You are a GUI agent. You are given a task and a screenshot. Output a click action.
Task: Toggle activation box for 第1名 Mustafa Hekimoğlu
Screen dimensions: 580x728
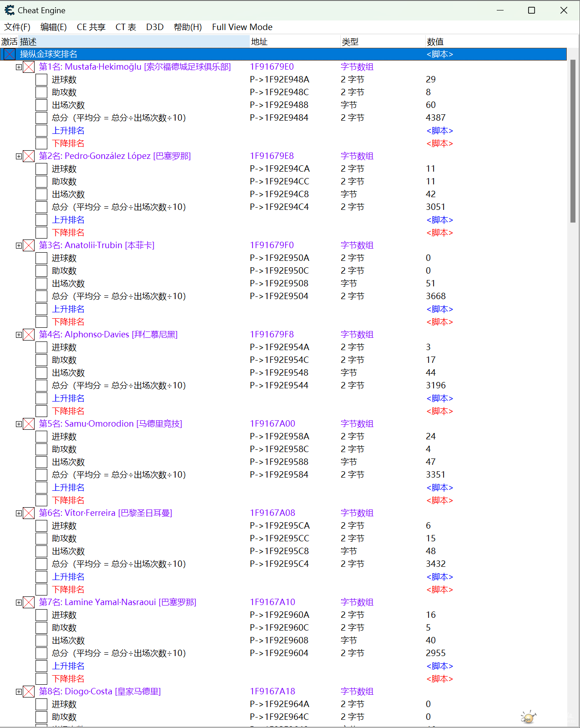(29, 67)
